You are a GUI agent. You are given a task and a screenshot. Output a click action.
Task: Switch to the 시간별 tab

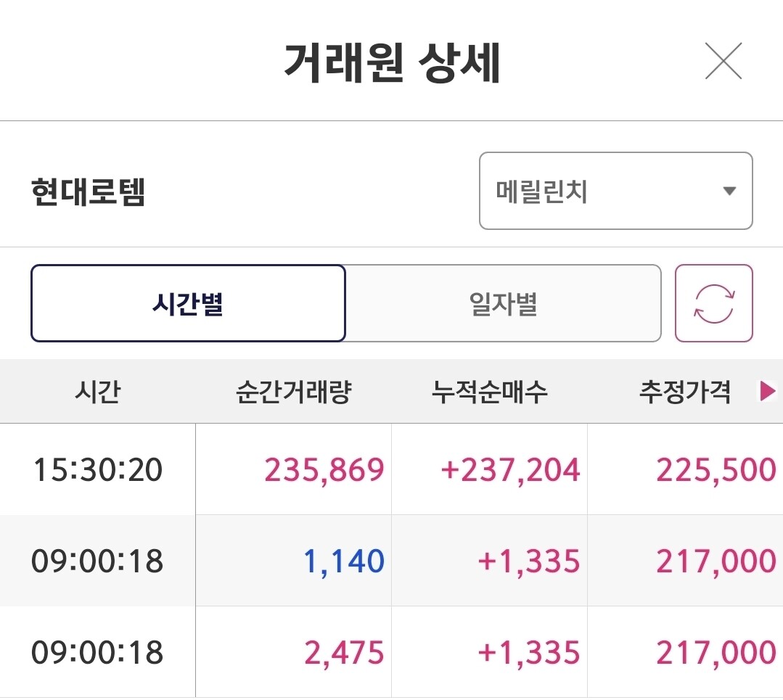(188, 303)
